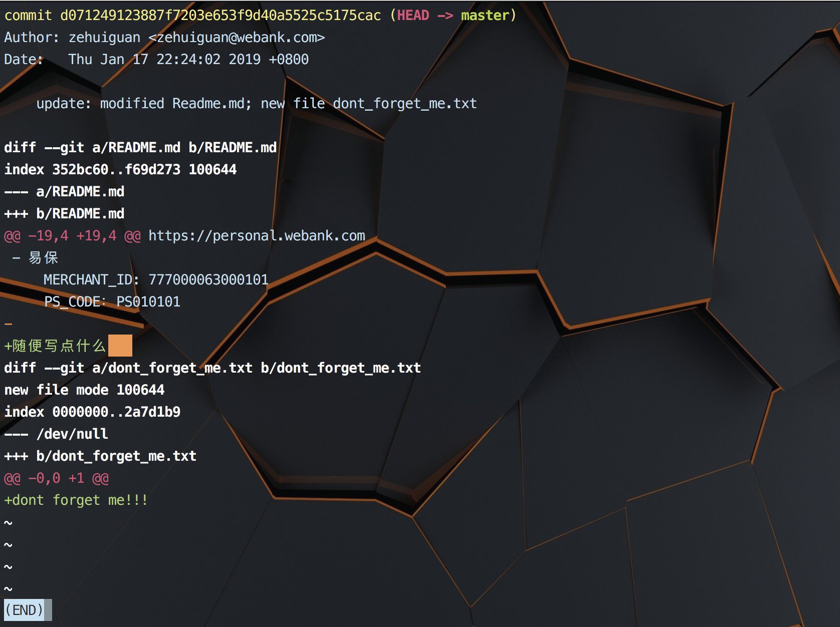Image resolution: width=840 pixels, height=627 pixels.
Task: Click the +0800 timezone offset
Action: pyautogui.click(x=289, y=60)
